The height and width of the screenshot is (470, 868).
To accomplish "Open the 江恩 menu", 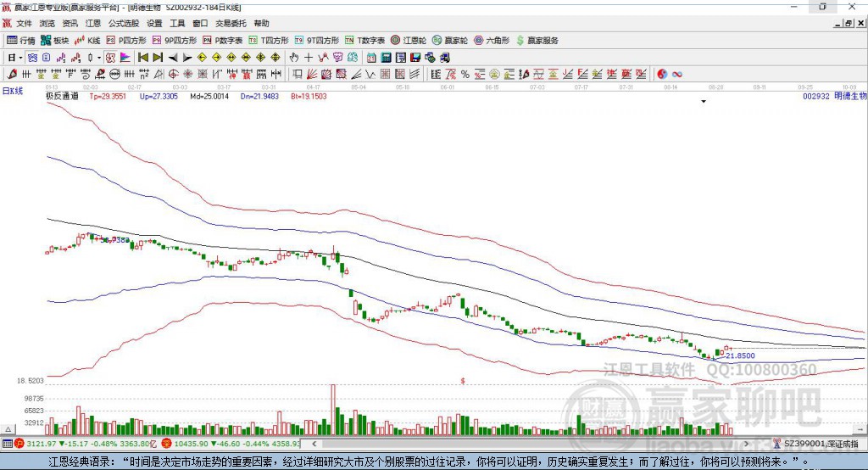I will [93, 23].
